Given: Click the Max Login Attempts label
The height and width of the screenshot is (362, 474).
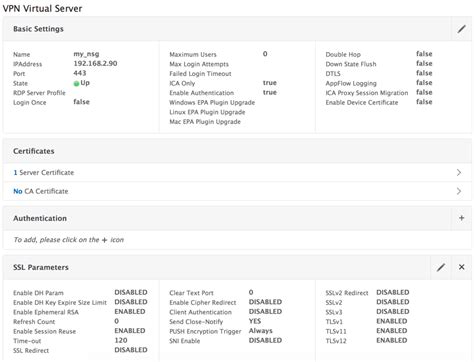Looking at the screenshot, I should tap(199, 64).
